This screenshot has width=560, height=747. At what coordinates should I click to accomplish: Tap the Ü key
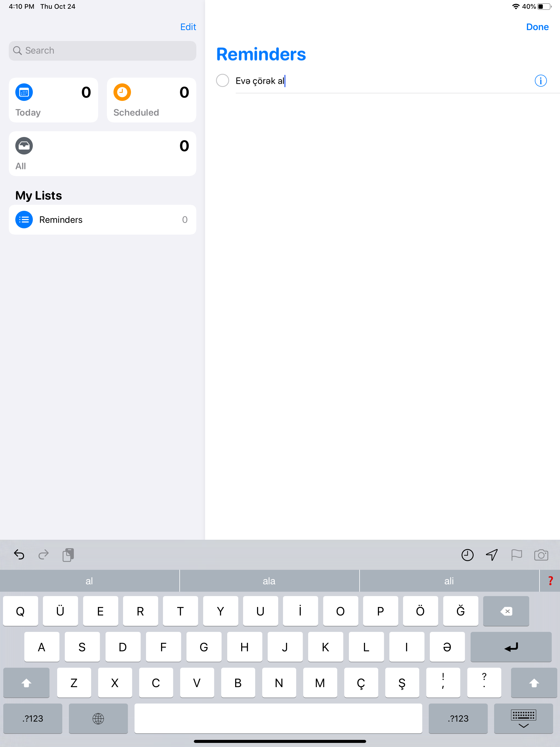[60, 611]
